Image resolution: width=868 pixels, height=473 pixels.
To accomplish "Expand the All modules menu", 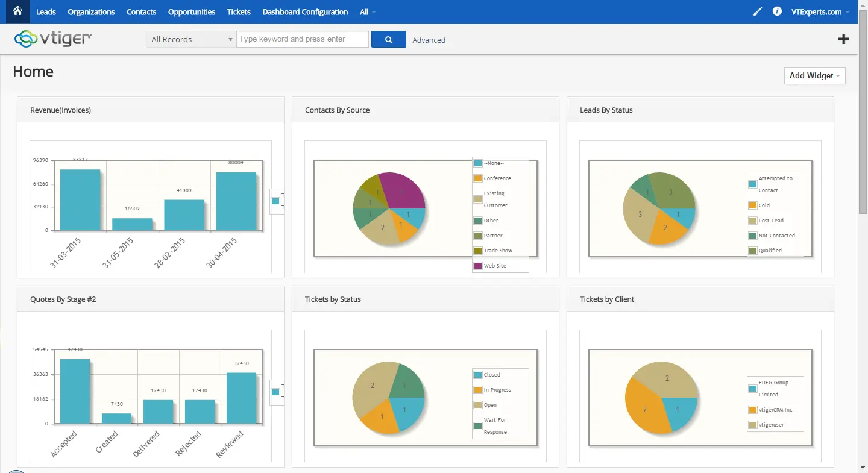I will [367, 12].
